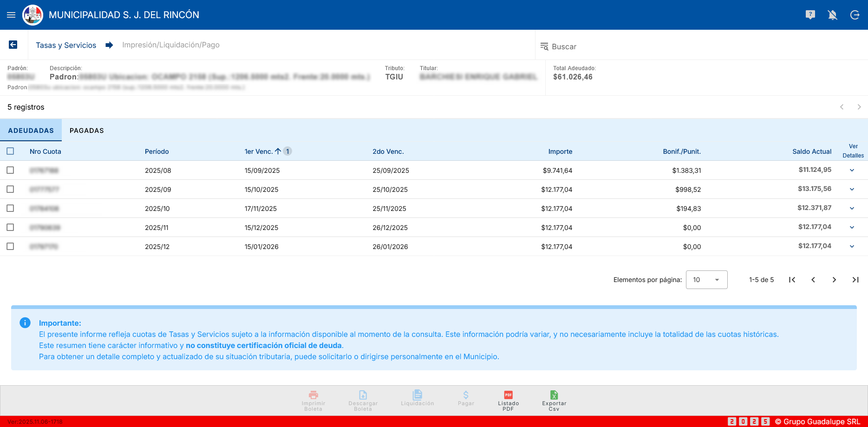Viewport: 868px width, 427px height.
Task: Expand details for the 2025/12 row
Action: coord(852,246)
